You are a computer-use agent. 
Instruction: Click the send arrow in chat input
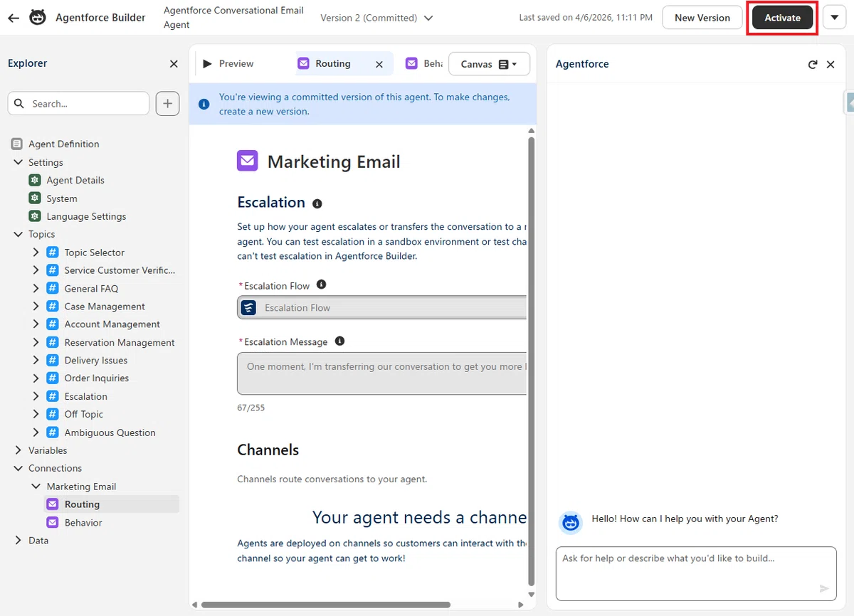pyautogui.click(x=824, y=588)
